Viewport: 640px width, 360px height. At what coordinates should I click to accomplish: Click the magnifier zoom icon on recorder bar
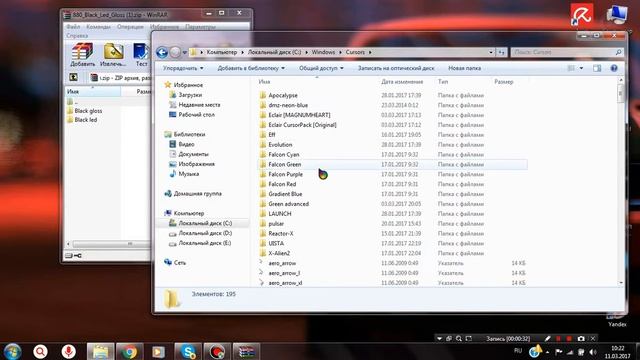pos(459,338)
